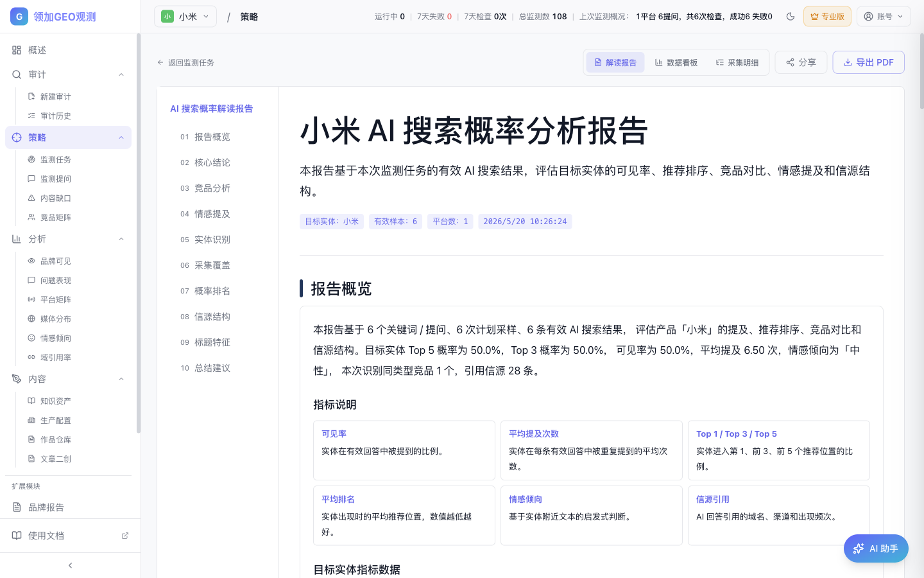This screenshot has width=924, height=578.
Task: Go back via 返回监测任务
Action: click(x=185, y=62)
